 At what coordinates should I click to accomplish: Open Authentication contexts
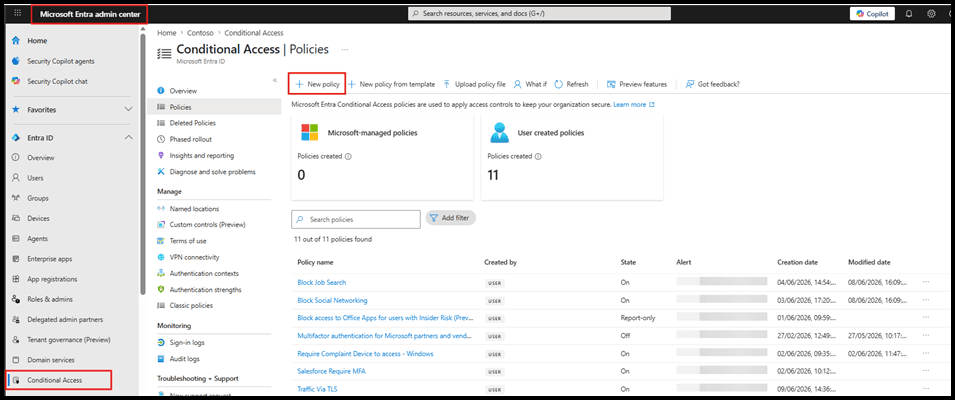204,273
